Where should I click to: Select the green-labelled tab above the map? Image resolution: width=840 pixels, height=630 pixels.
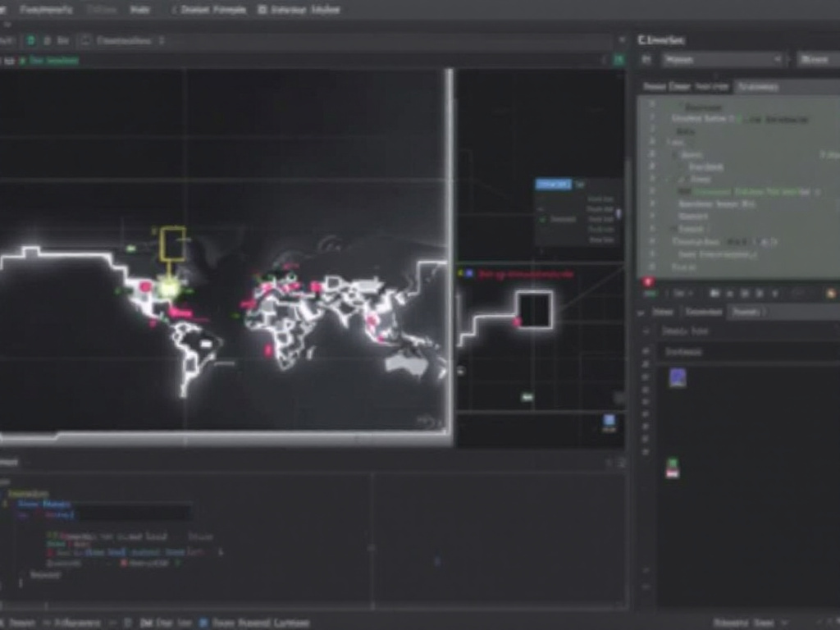tap(50, 61)
